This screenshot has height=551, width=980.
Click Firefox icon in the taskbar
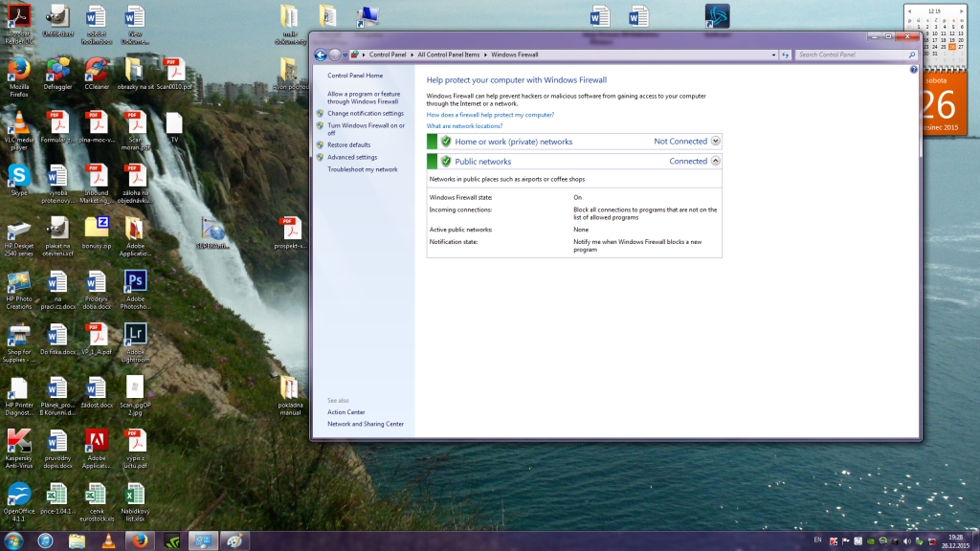tap(140, 540)
